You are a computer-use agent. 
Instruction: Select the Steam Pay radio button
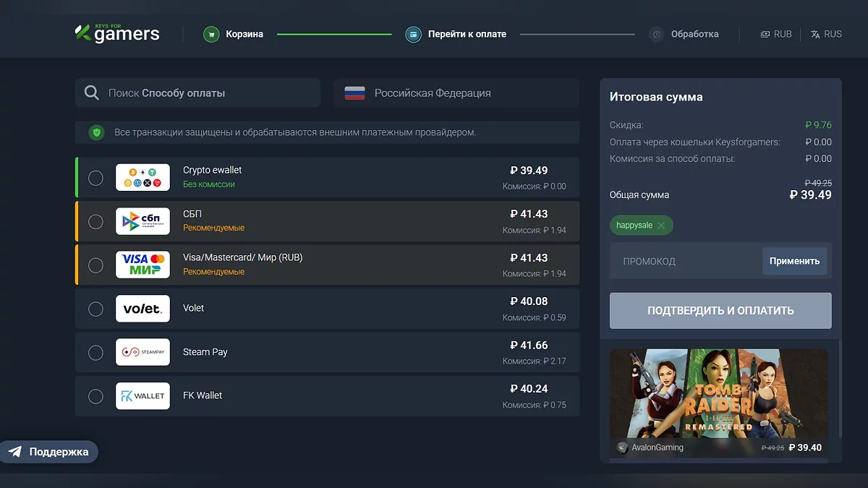(x=95, y=353)
